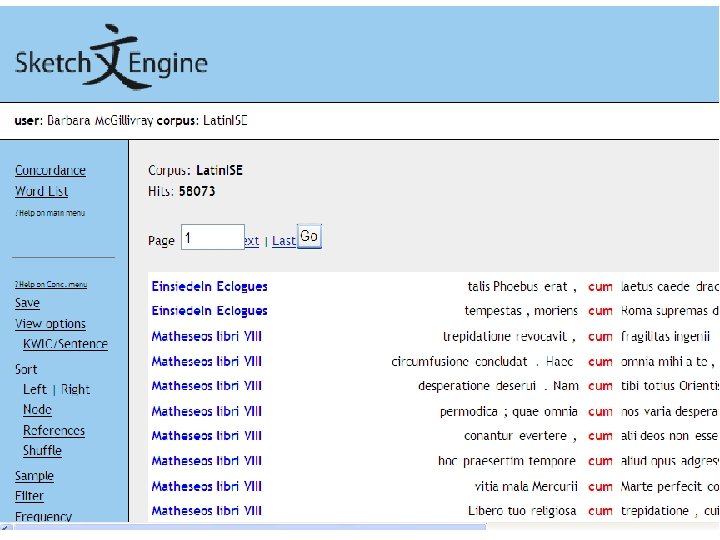Click keyword cum before 'Roma supremas'
The height and width of the screenshot is (540, 720).
[600, 311]
